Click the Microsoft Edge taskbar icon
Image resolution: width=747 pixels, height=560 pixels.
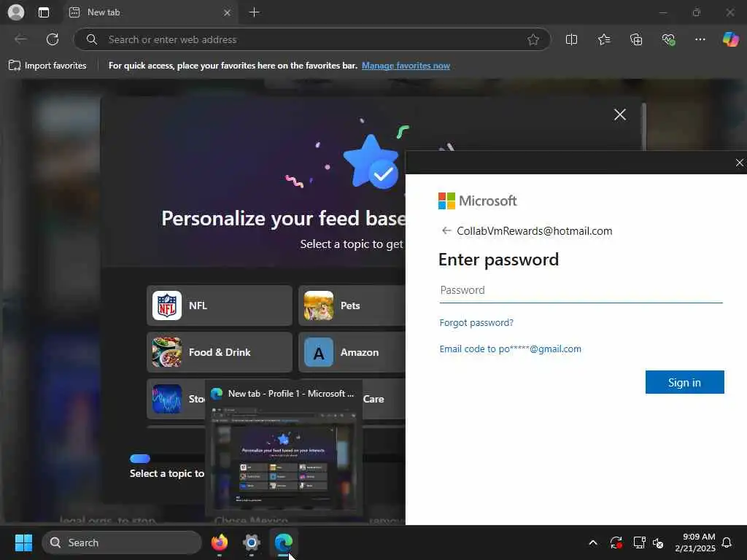click(x=284, y=542)
